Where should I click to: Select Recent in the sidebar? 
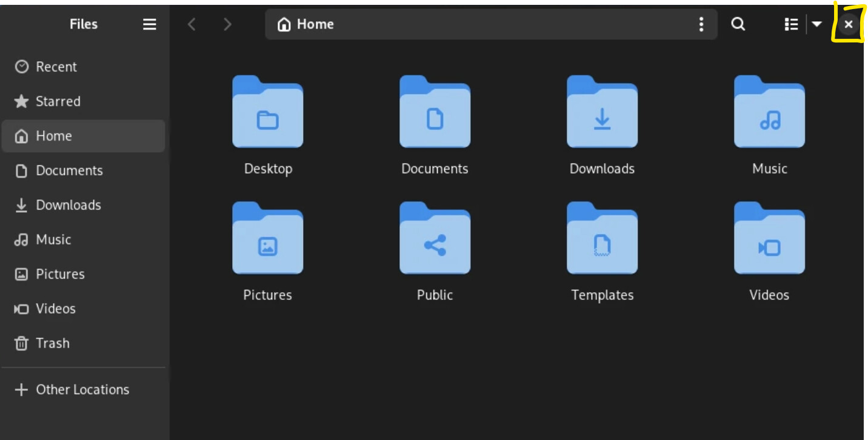pyautogui.click(x=56, y=67)
